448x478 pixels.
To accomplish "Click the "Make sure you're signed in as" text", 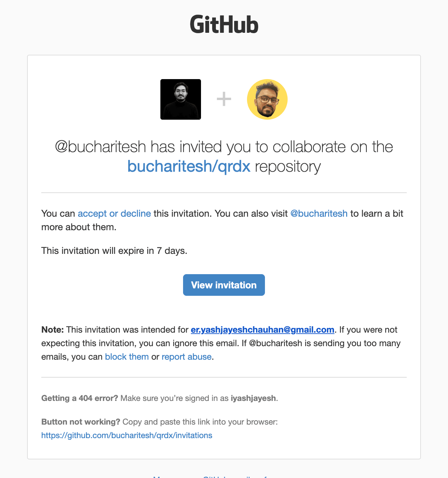I will point(174,398).
